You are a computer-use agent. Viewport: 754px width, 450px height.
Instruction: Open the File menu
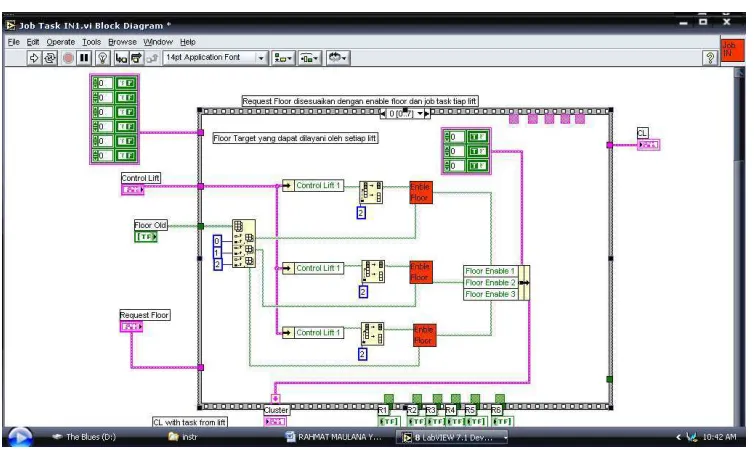(x=13, y=42)
